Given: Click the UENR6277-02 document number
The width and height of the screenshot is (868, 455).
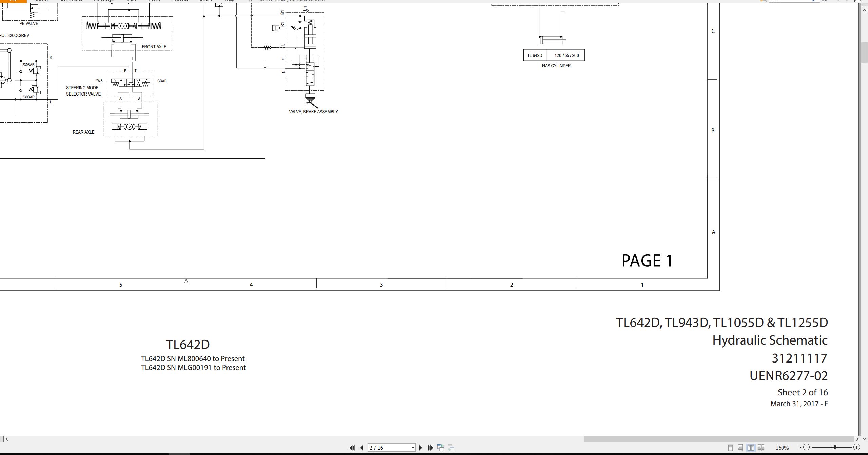Looking at the screenshot, I should click(x=789, y=376).
